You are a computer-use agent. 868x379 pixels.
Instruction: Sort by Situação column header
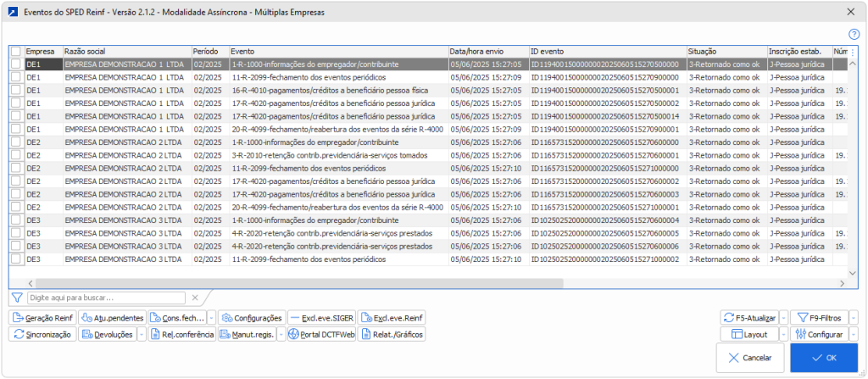point(726,52)
